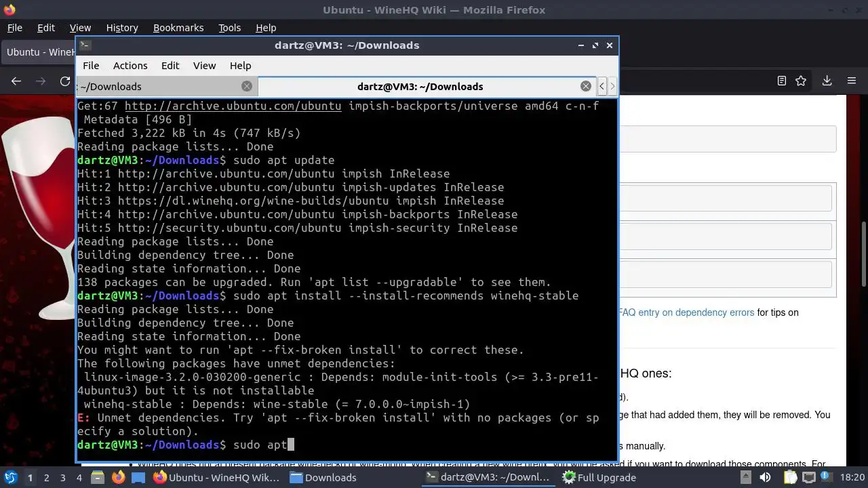Open volume control in system tray
This screenshot has width=868, height=488.
coord(766,477)
